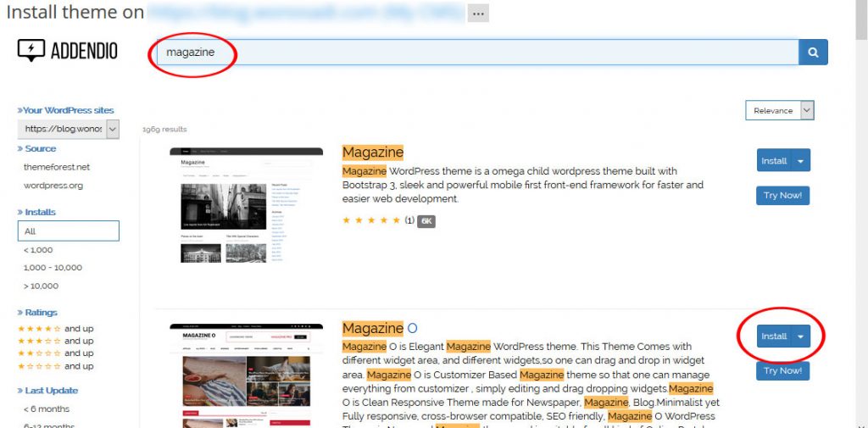Try Now the Magazine O theme
The height and width of the screenshot is (428, 868).
[x=782, y=370]
